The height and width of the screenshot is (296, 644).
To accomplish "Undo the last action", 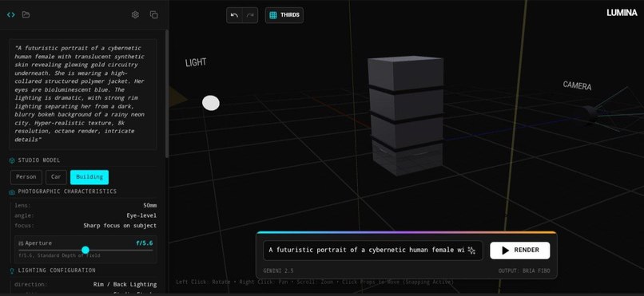I will click(235, 15).
